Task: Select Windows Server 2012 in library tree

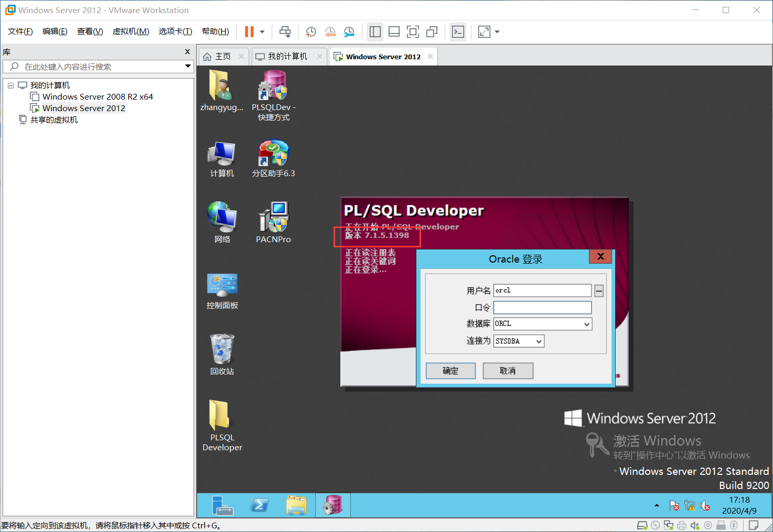Action: point(78,108)
